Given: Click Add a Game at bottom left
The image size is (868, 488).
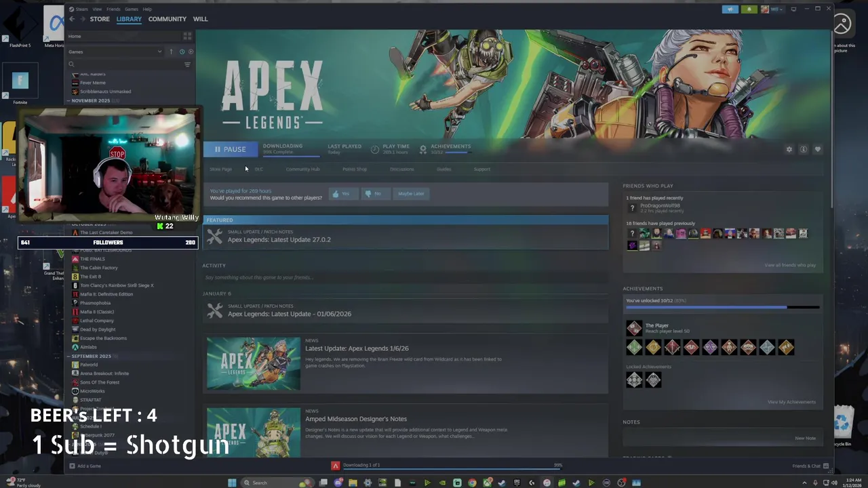Looking at the screenshot, I should tap(85, 466).
